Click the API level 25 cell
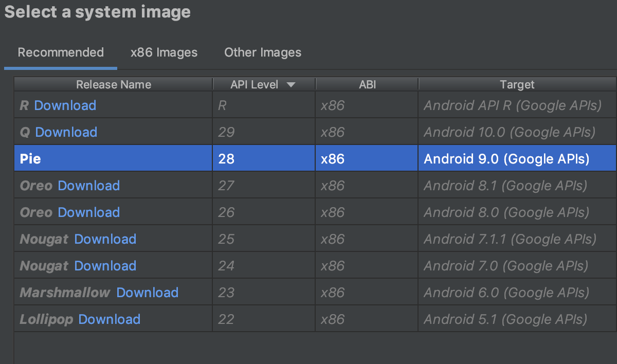617x364 pixels. (264, 239)
